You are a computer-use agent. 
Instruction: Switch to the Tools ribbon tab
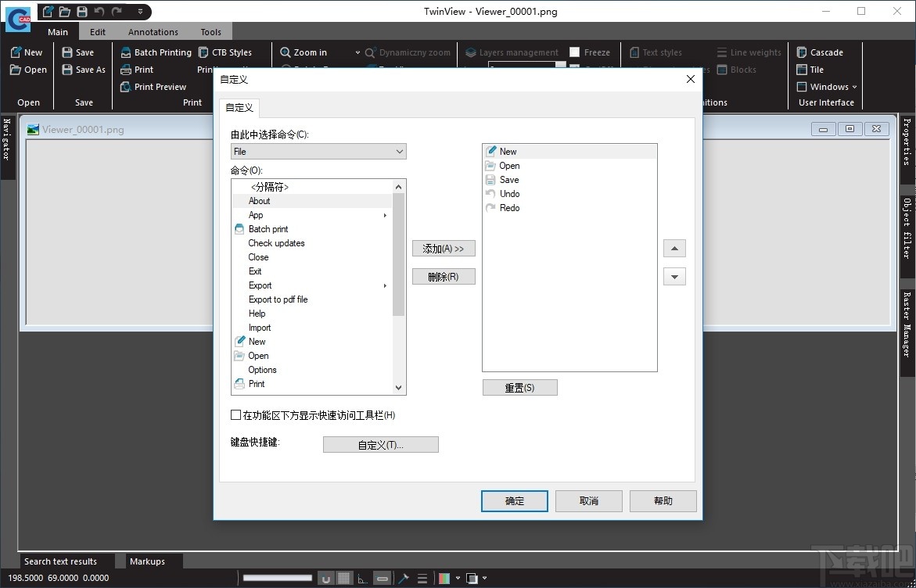[x=210, y=32]
